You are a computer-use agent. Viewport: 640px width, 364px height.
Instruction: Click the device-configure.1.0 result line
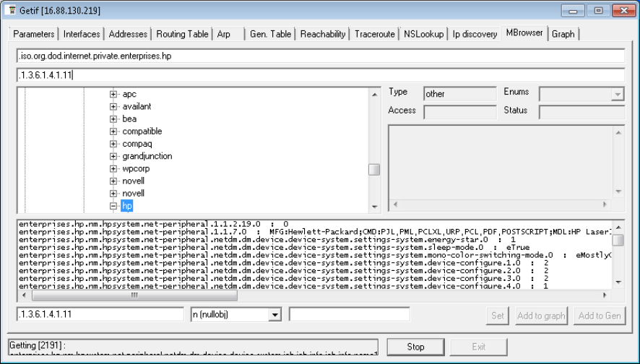pyautogui.click(x=284, y=263)
